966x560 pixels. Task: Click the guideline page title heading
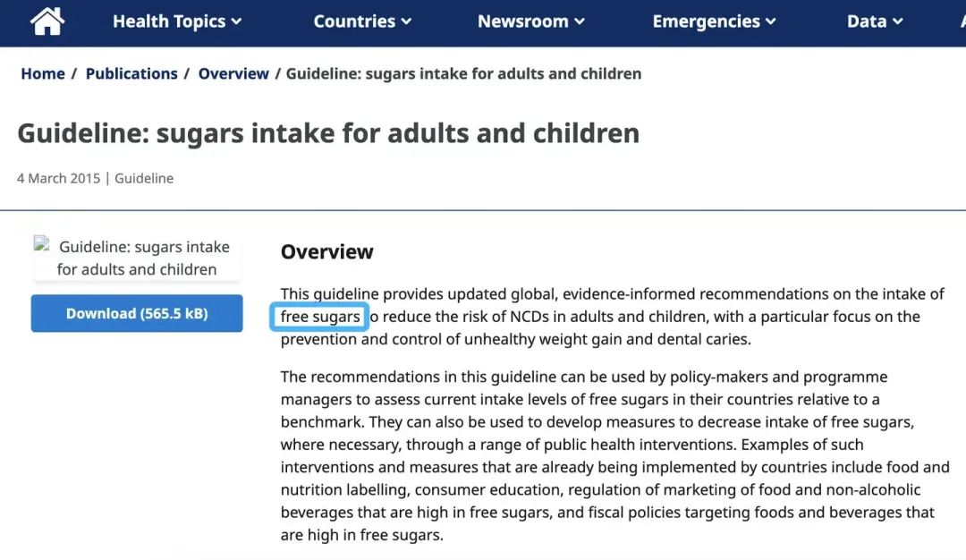[x=328, y=133]
